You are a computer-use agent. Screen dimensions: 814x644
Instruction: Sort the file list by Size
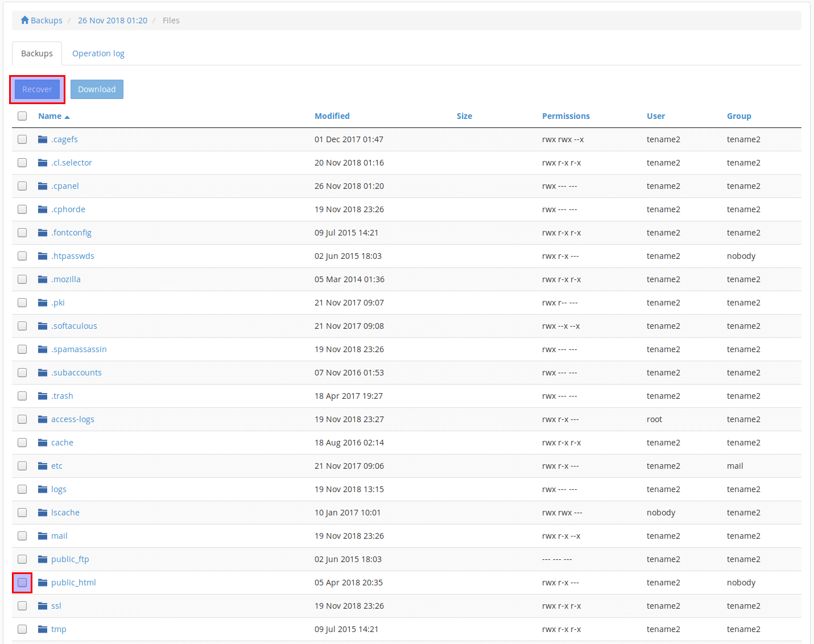coord(464,116)
